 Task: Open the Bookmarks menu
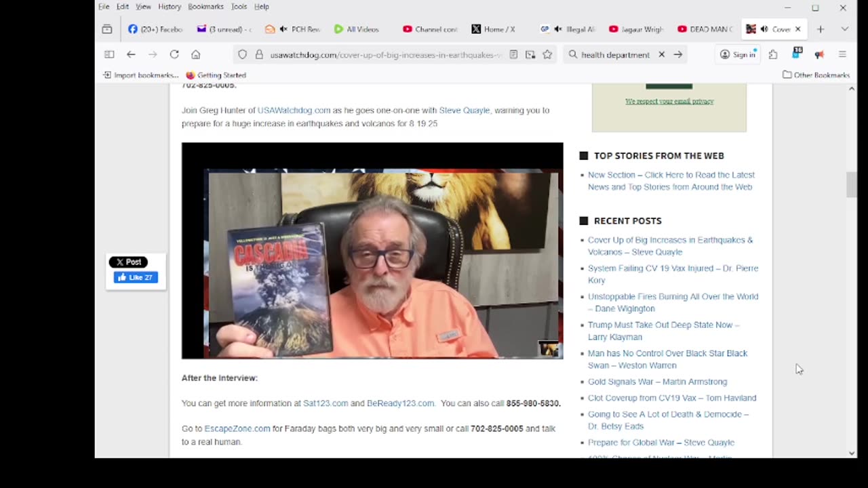click(x=205, y=7)
